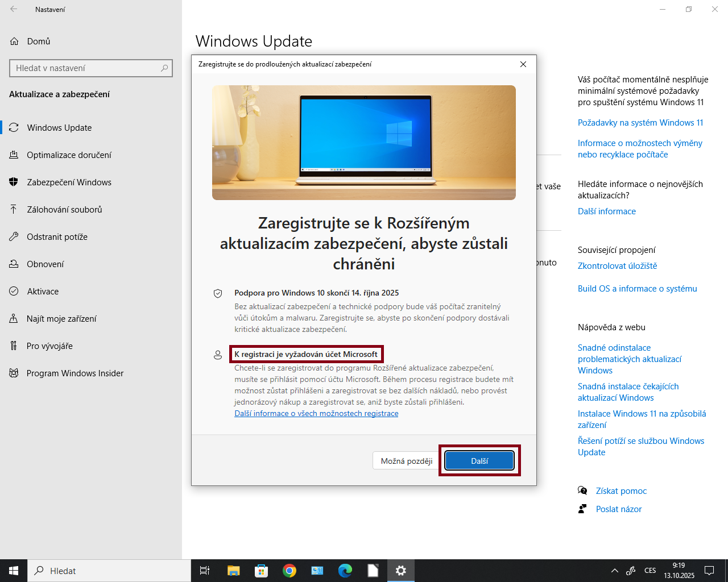Click the Domů label in sidebar
The height and width of the screenshot is (582, 728).
(x=39, y=41)
